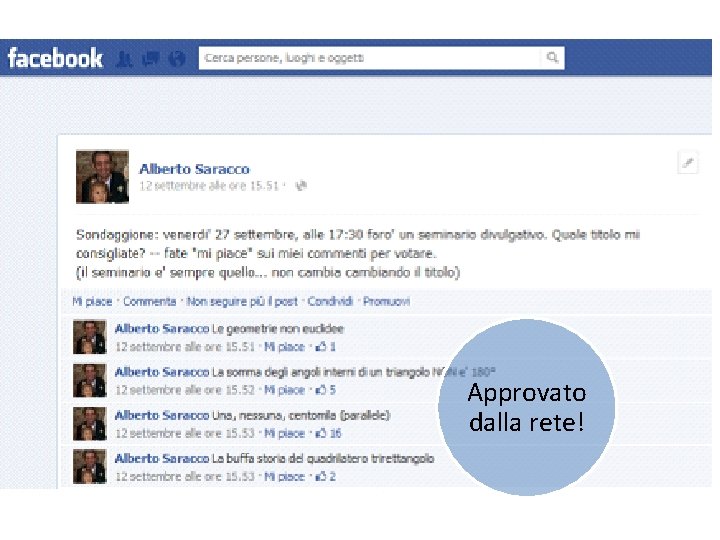Viewport: 720px width, 540px height.
Task: Click the post timestamp '12 settembre alle ore 15.51'
Action: [209, 186]
